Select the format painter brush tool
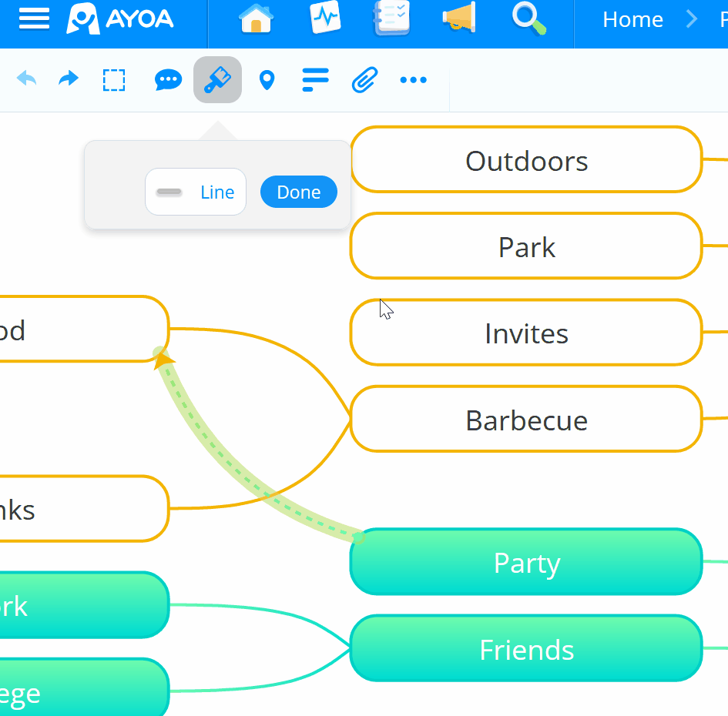The width and height of the screenshot is (728, 716). (x=217, y=79)
